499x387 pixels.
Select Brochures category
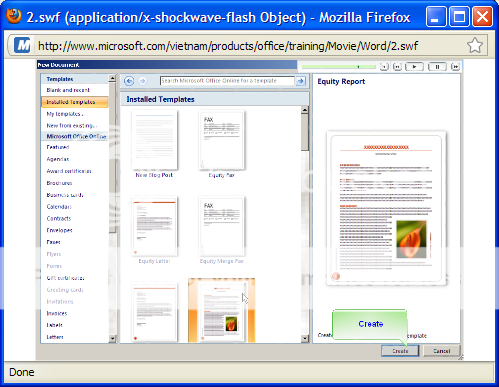tap(59, 183)
